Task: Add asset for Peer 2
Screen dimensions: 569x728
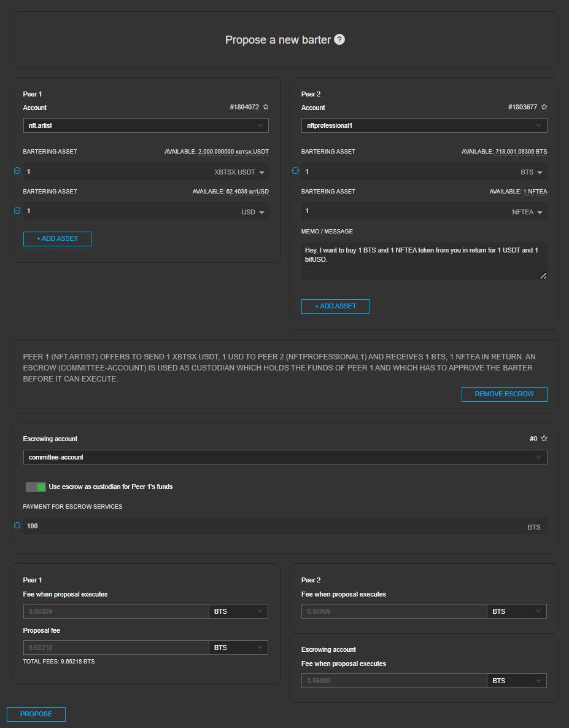Action: point(335,307)
